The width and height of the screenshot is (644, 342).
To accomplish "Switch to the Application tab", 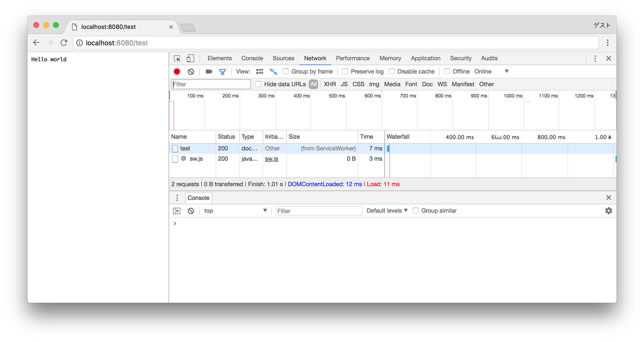I will [425, 58].
